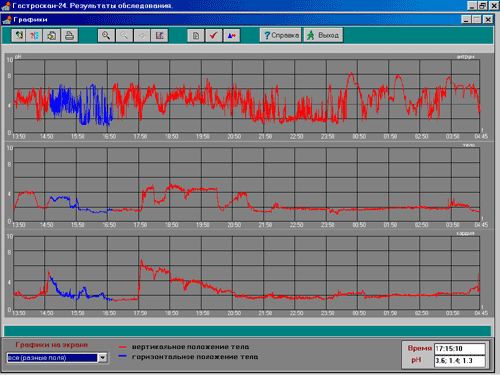500x375 pixels.
Task: Open the chart statistics toolbar icon
Action: 160,35
